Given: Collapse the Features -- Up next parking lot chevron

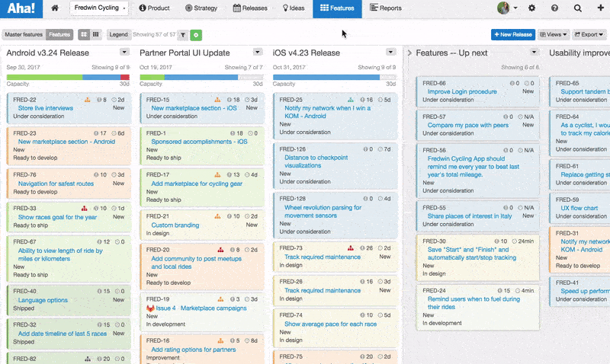Looking at the screenshot, I should pos(409,53).
